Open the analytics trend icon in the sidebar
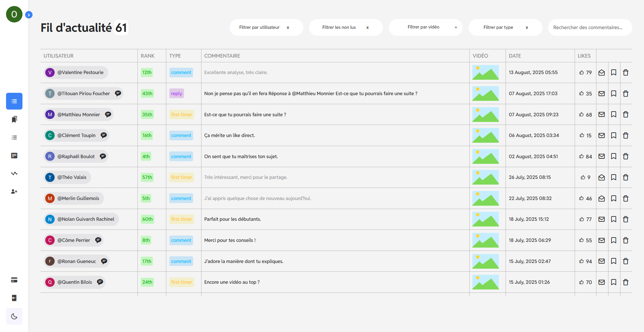Viewport: 644px width, 332px height. tap(14, 174)
